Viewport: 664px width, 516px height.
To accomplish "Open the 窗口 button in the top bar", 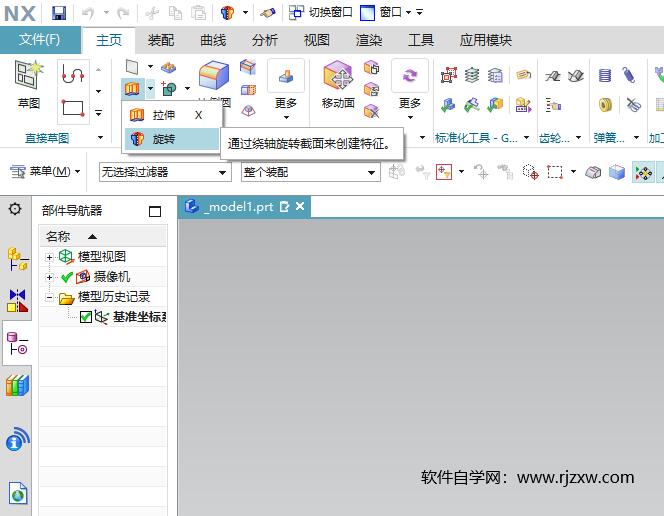I will click(x=381, y=12).
